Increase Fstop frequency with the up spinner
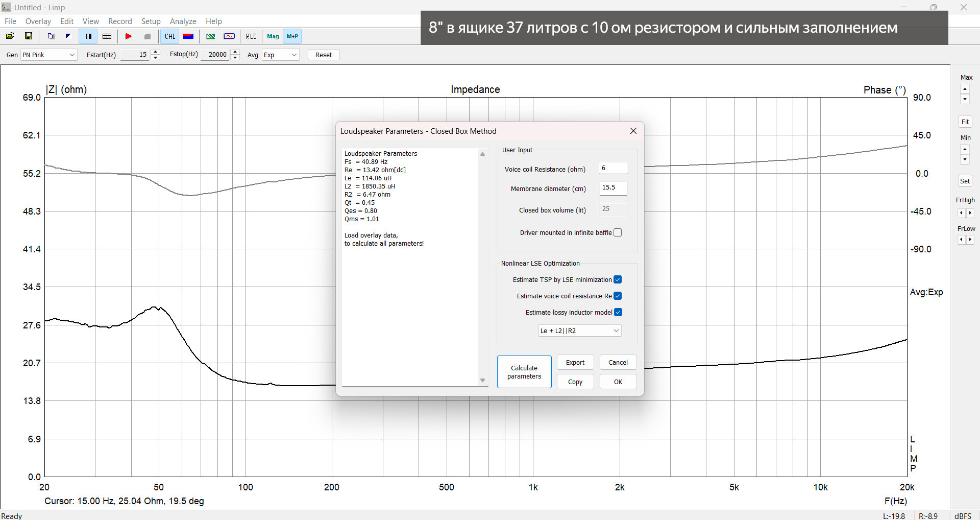980x520 pixels. coord(235,52)
